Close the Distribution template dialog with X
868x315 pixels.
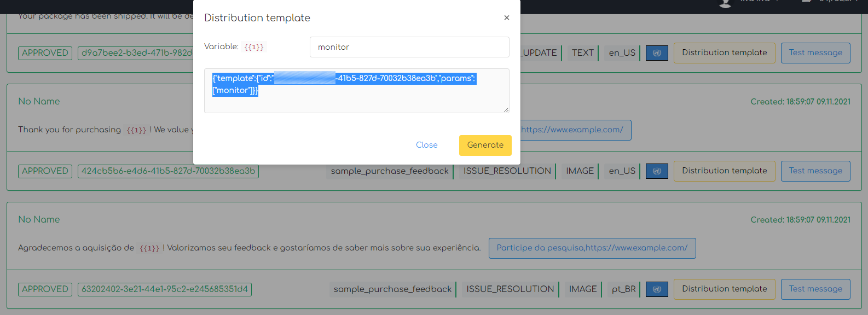(506, 18)
